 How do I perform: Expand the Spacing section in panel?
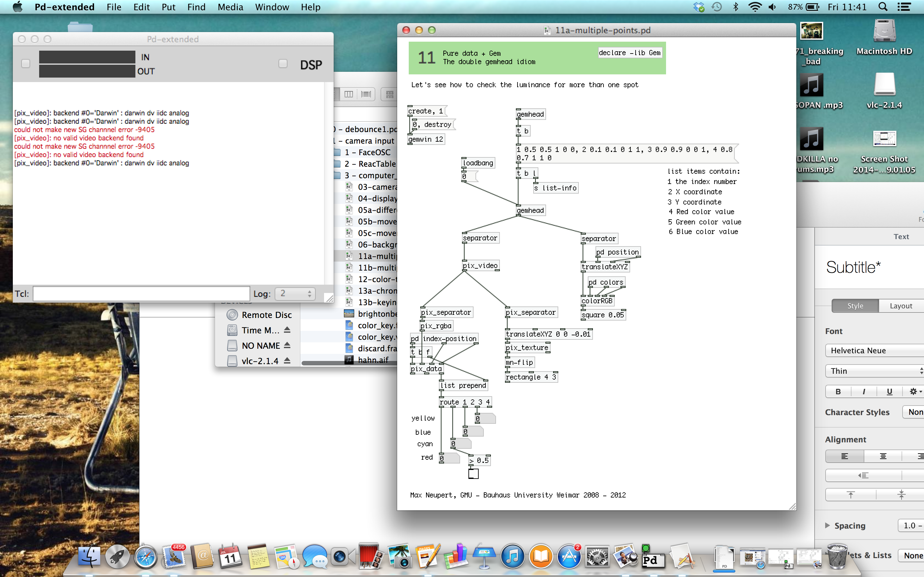coord(830,525)
